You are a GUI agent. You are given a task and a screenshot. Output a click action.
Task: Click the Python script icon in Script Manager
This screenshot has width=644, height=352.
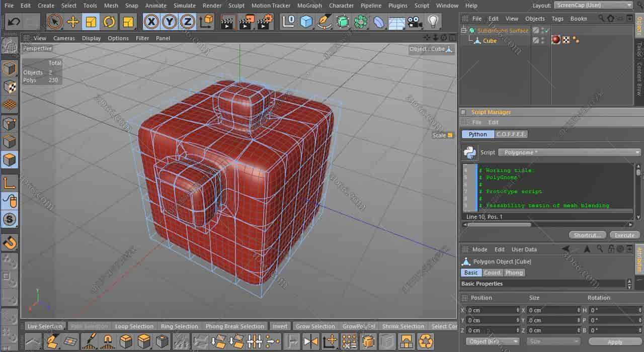469,152
